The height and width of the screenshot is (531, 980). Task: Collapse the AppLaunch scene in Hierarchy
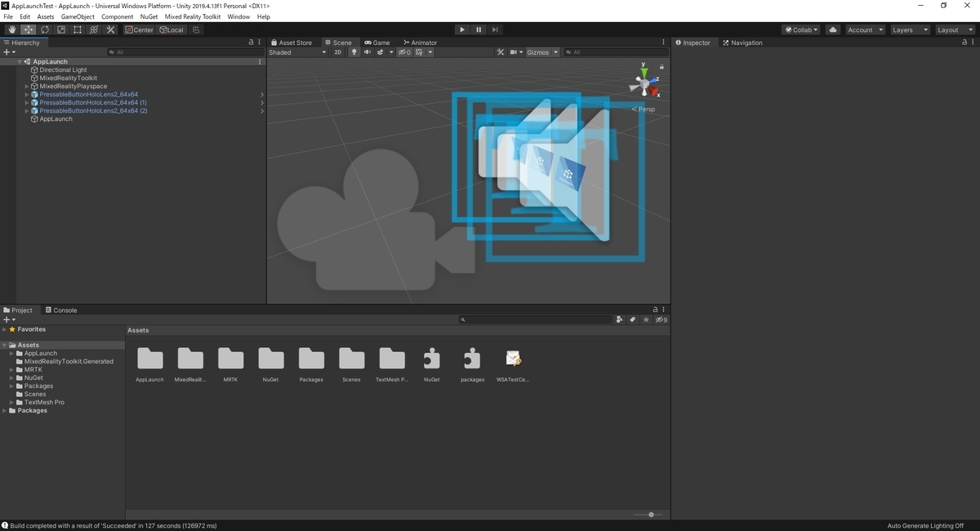(x=20, y=62)
